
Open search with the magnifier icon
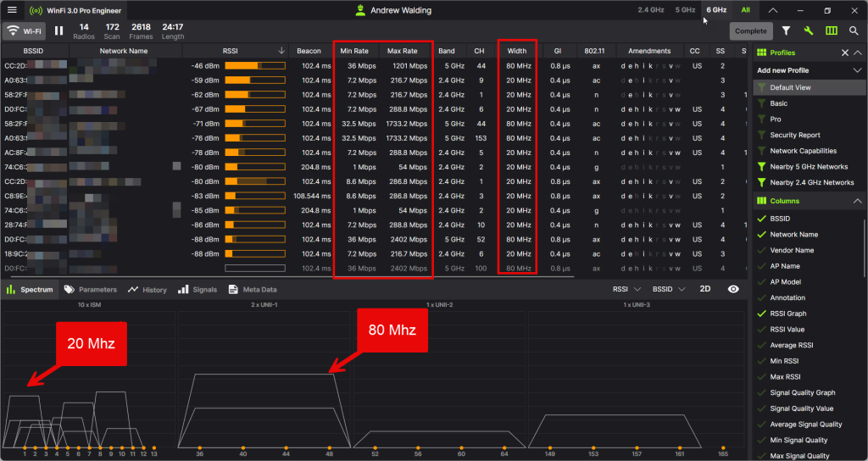click(x=854, y=31)
